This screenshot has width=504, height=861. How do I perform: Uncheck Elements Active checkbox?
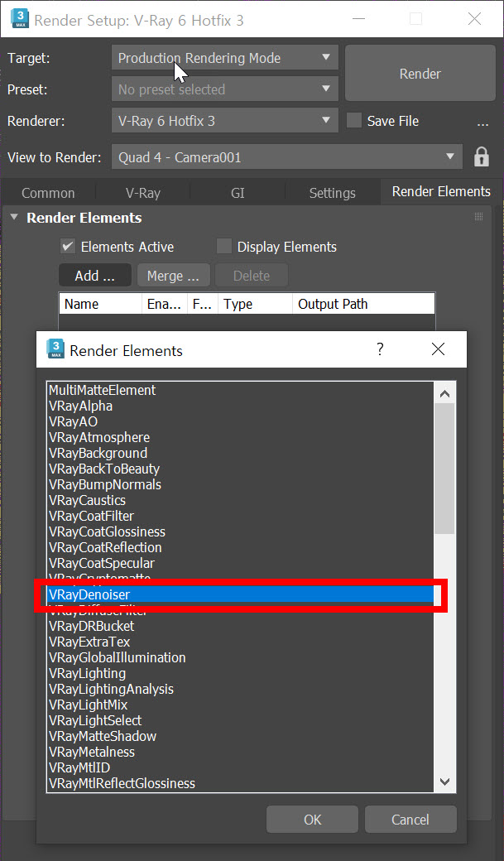click(68, 247)
